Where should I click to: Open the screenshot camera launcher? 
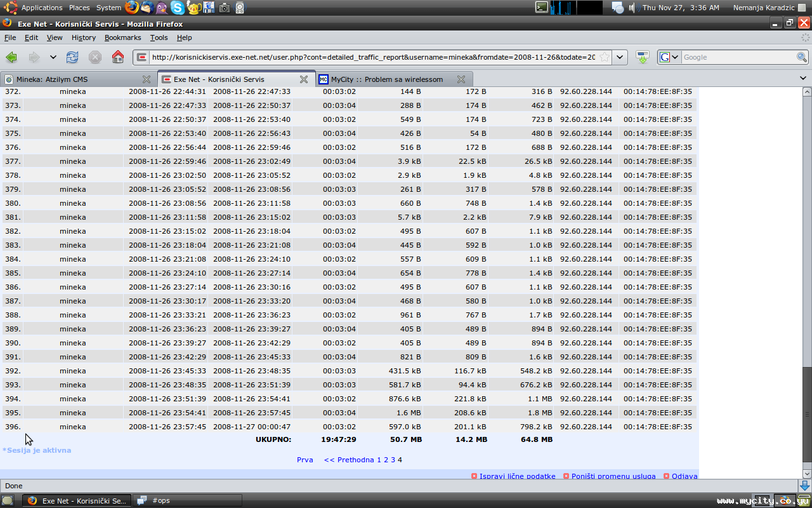(225, 8)
